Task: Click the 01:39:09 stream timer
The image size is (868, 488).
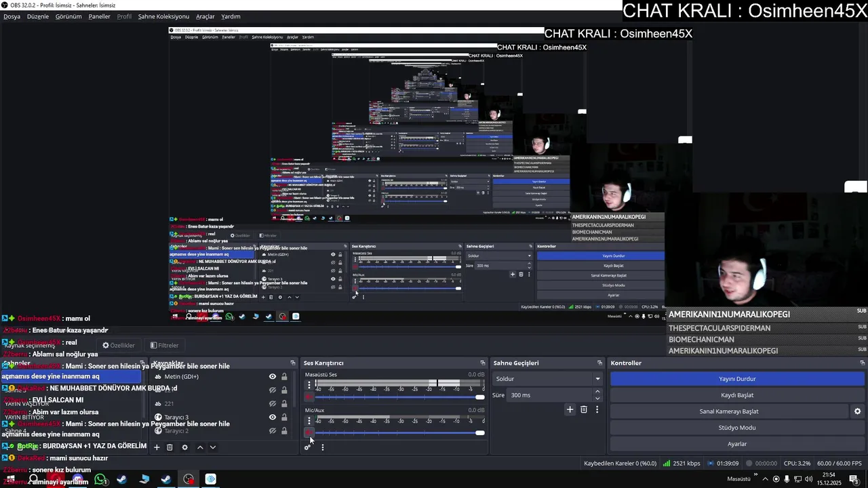Action: pyautogui.click(x=722, y=464)
